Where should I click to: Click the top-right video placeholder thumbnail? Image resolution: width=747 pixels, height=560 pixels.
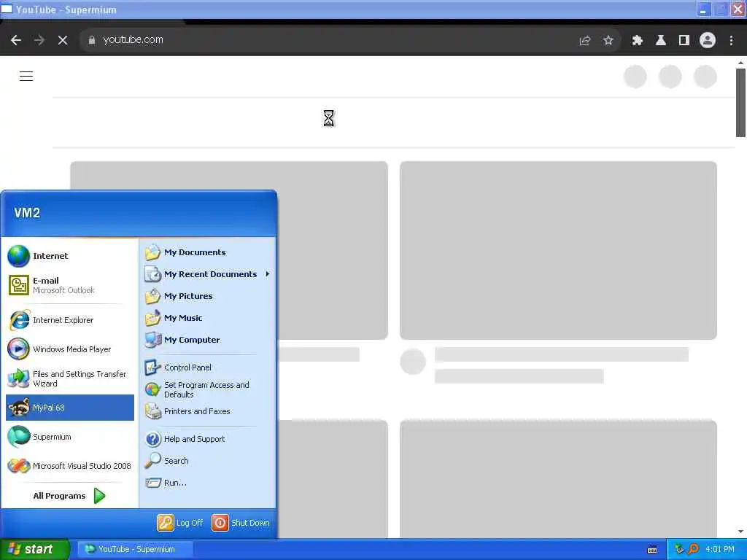pyautogui.click(x=558, y=251)
